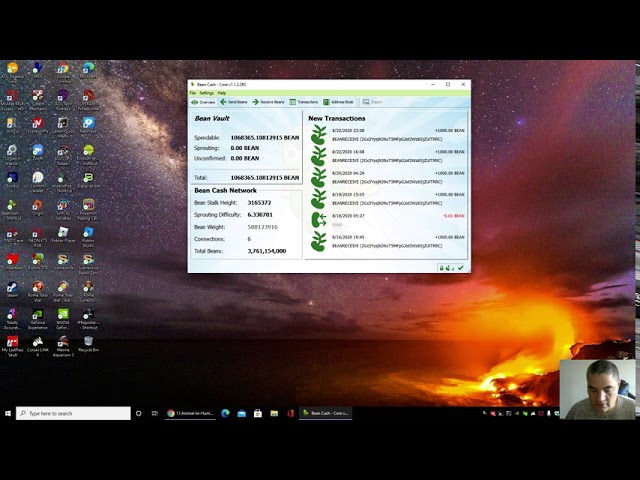Open the File menu
Viewport: 640px width, 480px height.
pos(193,93)
